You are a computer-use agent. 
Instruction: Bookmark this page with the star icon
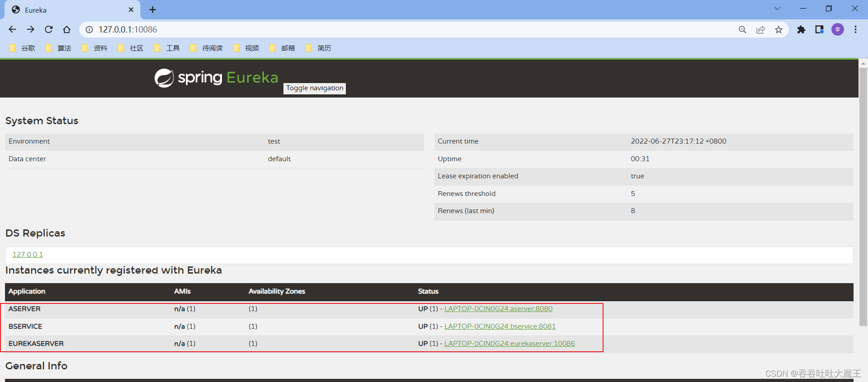778,29
